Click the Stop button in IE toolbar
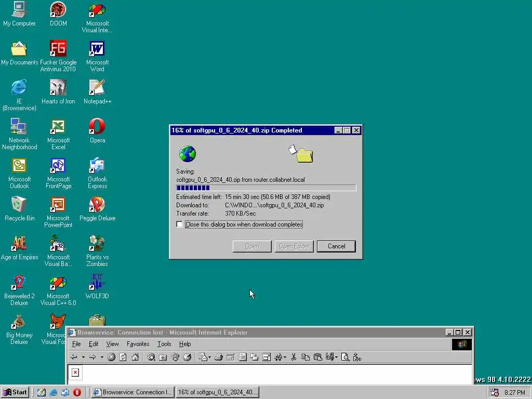Image resolution: width=532 pixels, height=399 pixels. pyautogui.click(x=111, y=357)
